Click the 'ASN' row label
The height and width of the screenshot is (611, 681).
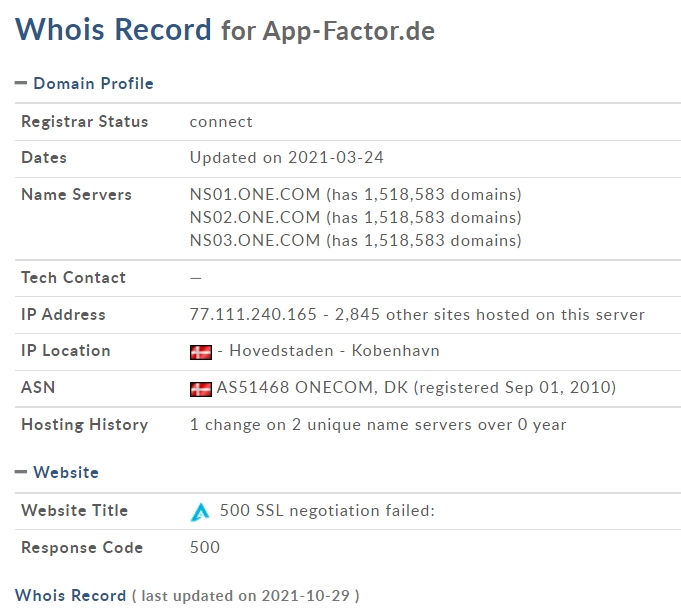click(38, 387)
